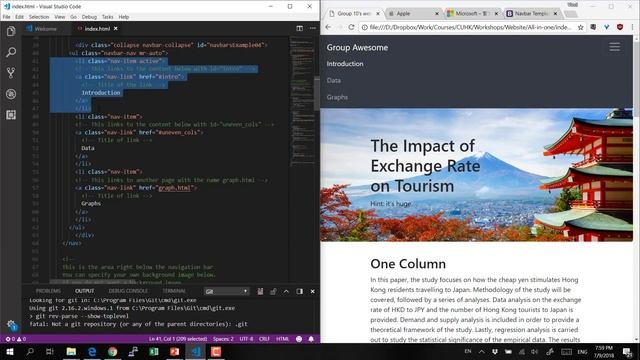640x360 pixels.
Task: Change indentation via Spaces: 2
Action: point(223,339)
